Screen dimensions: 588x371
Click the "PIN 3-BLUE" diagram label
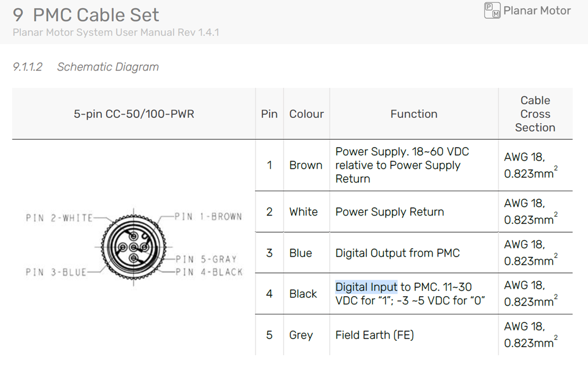[x=56, y=272]
